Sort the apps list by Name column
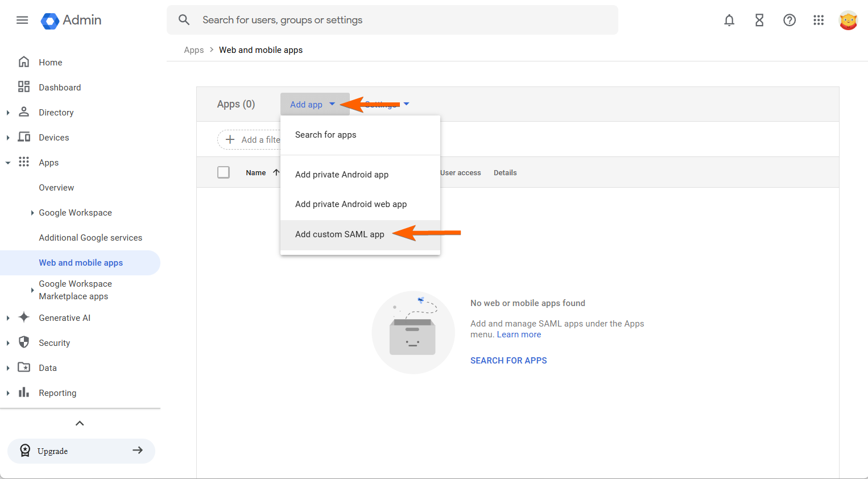 click(257, 173)
